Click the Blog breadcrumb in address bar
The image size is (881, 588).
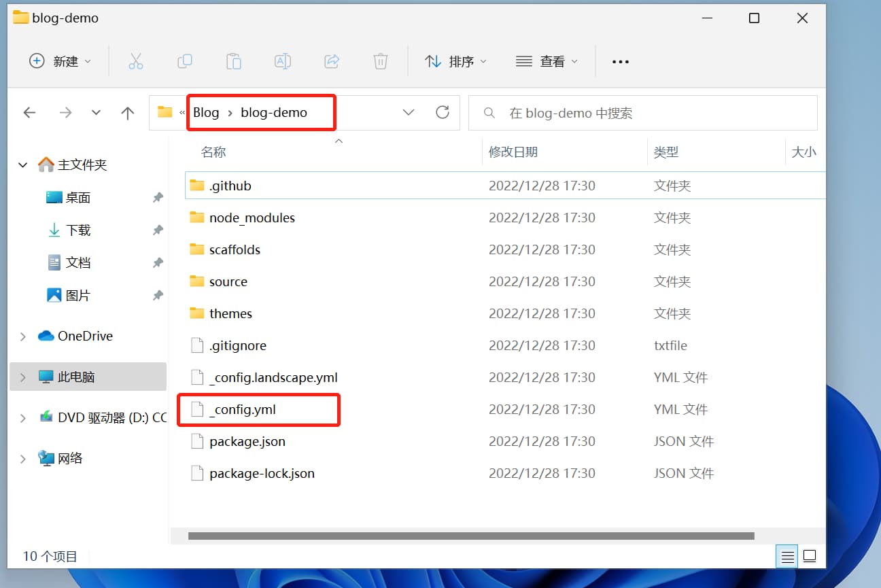tap(206, 112)
